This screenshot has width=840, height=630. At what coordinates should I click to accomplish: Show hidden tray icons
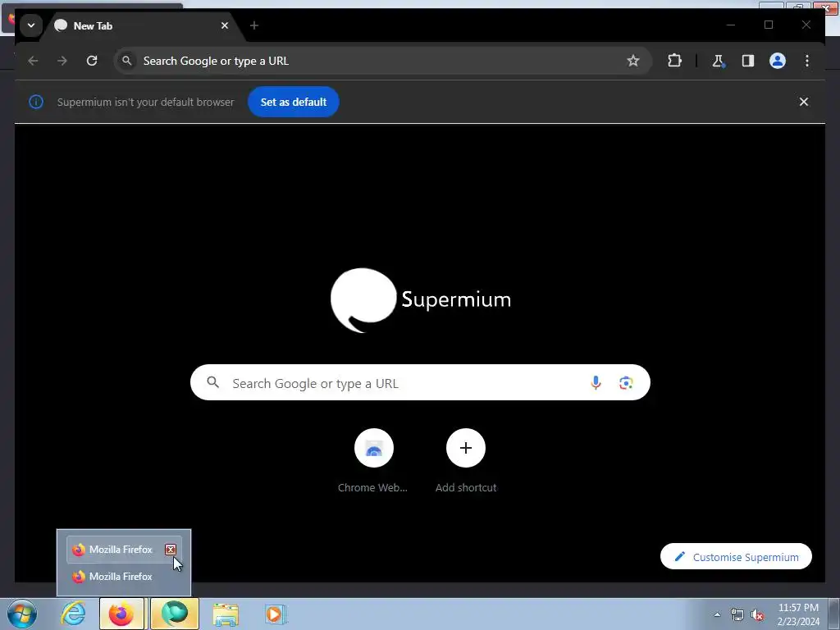717,614
